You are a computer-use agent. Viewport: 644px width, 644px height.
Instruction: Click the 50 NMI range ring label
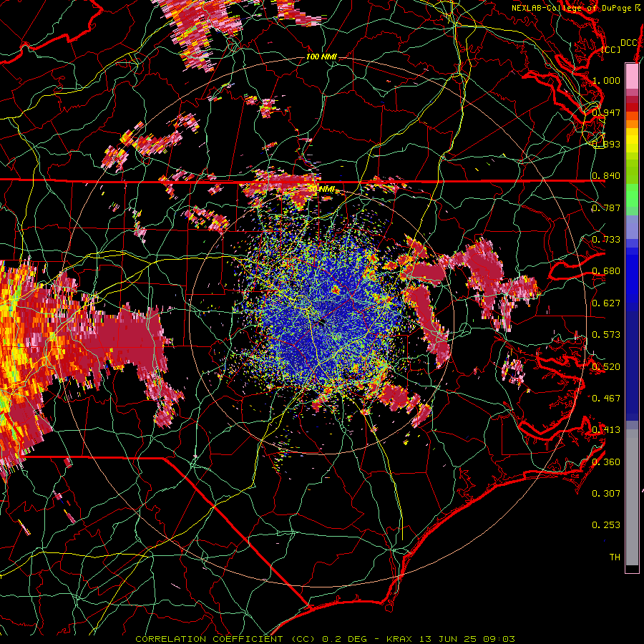pyautogui.click(x=321, y=189)
